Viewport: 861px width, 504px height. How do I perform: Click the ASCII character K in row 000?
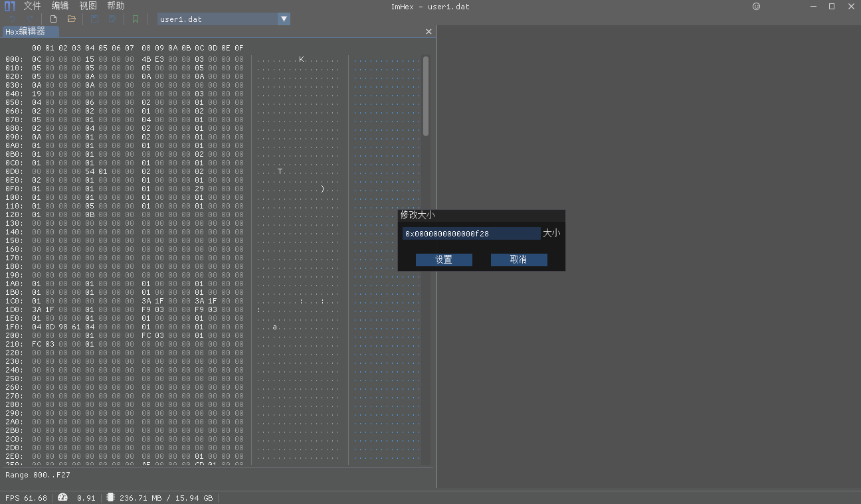tap(302, 60)
